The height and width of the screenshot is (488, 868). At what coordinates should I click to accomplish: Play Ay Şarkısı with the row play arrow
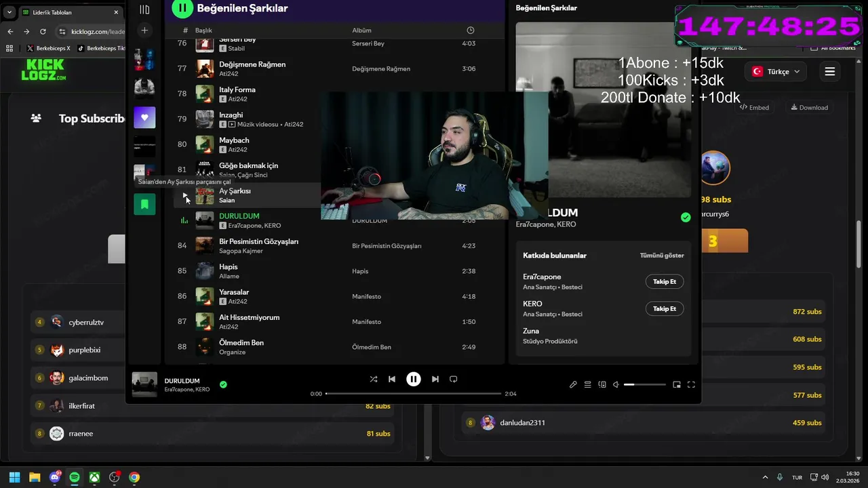185,195
